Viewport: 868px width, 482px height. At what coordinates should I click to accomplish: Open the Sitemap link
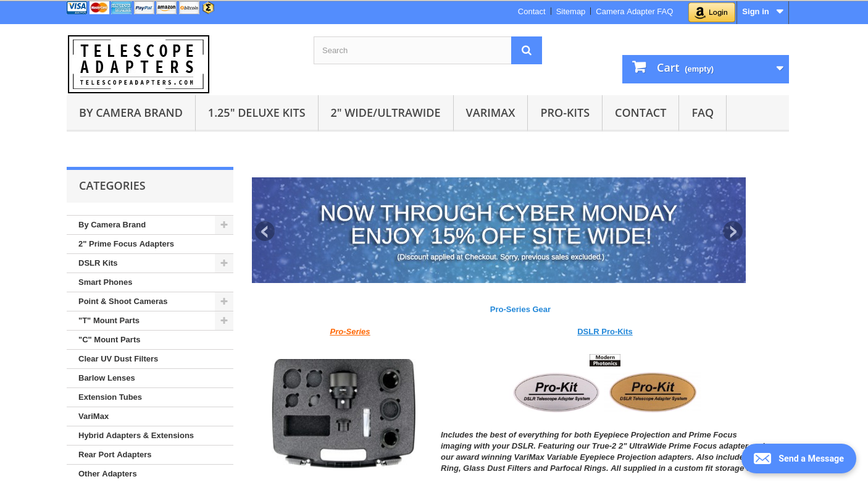coord(570,12)
